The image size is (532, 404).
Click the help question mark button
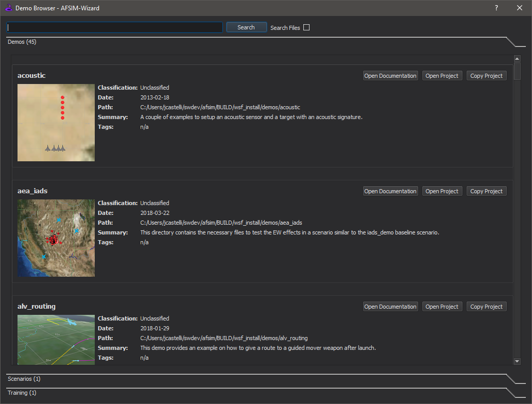[496, 8]
